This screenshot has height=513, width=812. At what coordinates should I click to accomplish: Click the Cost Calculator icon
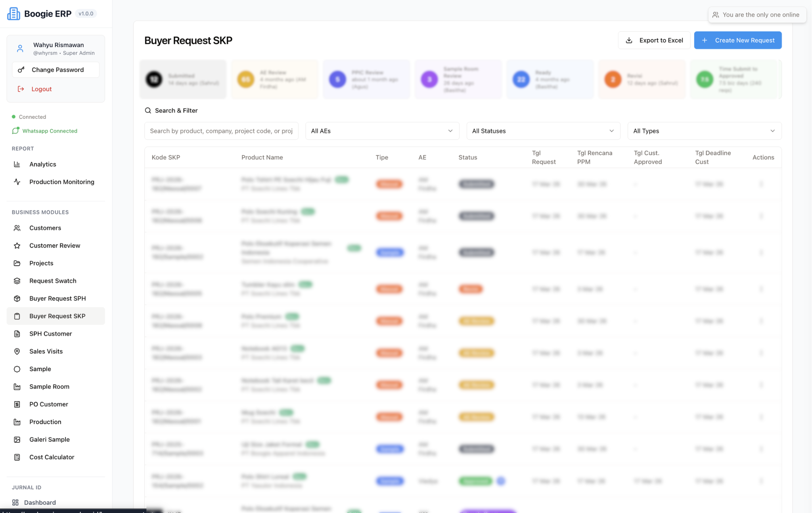click(17, 457)
